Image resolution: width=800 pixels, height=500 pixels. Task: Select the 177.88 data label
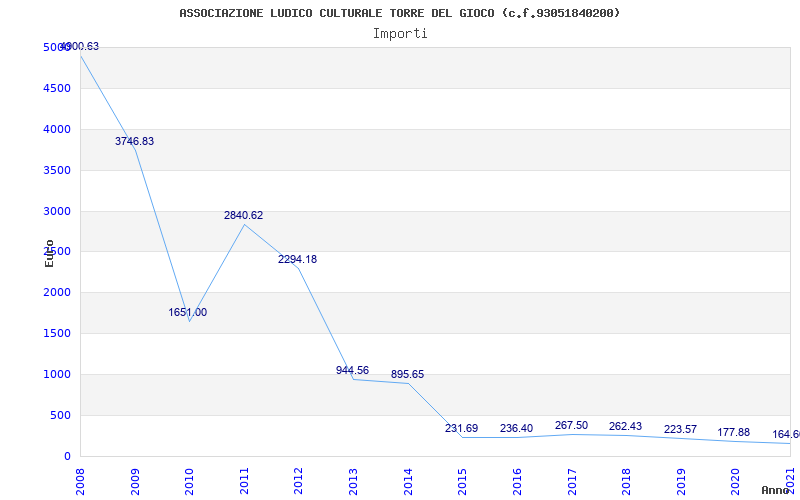point(734,432)
